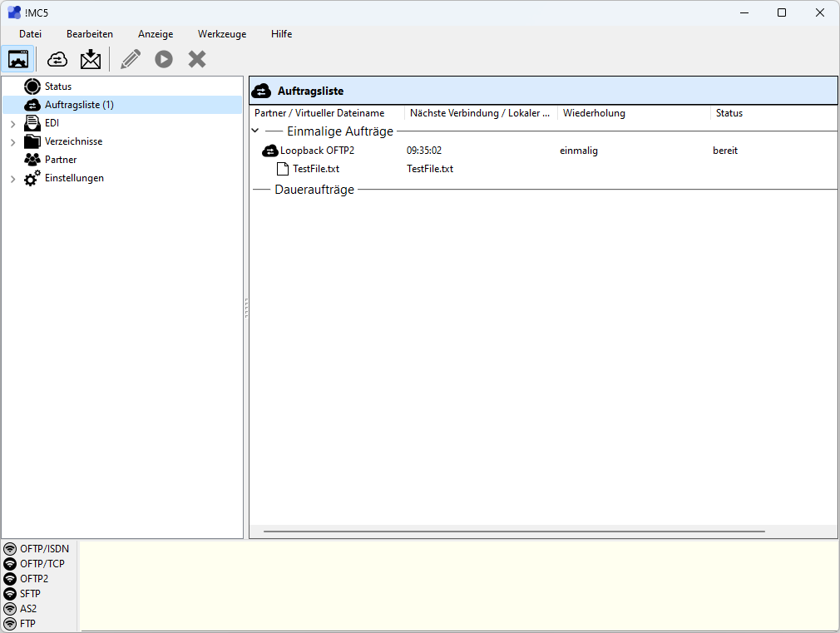The height and width of the screenshot is (633, 840).
Task: Click the X delete icon in toolbar
Action: (197, 59)
